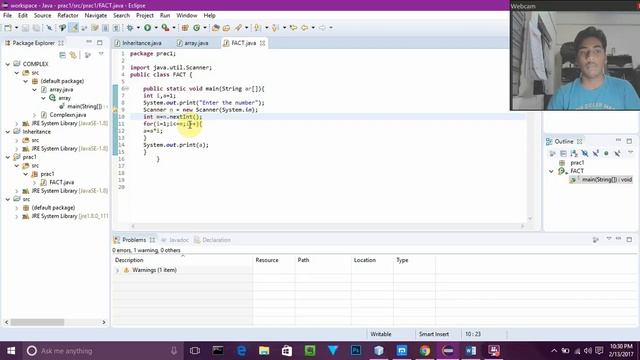Click the Save icon in toolbar

coord(25,28)
